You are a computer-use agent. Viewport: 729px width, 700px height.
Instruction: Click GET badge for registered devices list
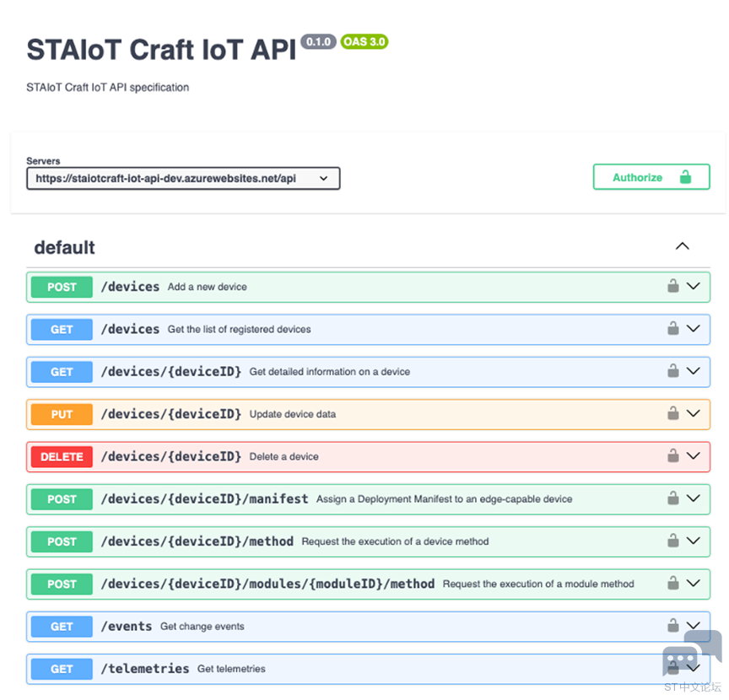tap(62, 330)
